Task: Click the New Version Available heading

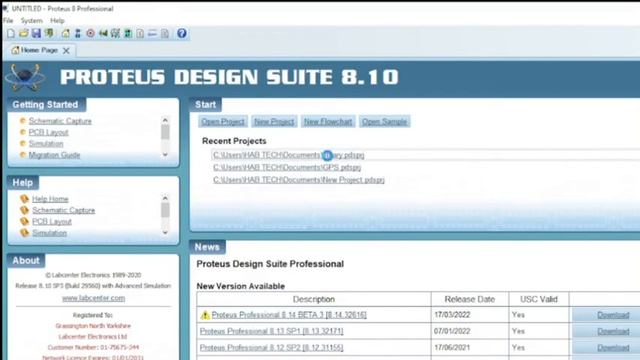Action: [240, 286]
